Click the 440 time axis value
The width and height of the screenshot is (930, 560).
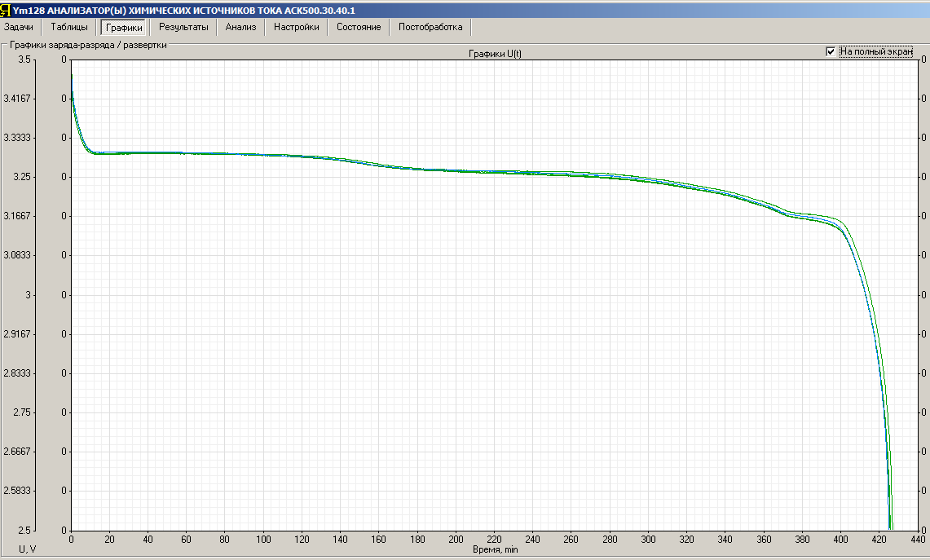point(917,540)
